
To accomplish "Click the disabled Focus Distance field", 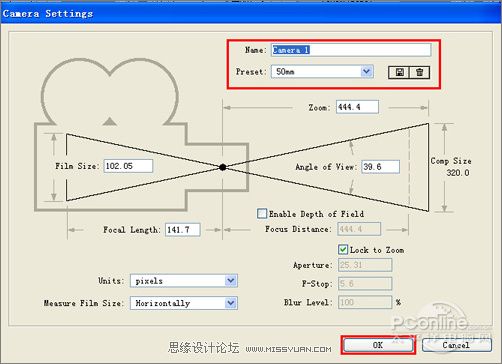I will (359, 229).
